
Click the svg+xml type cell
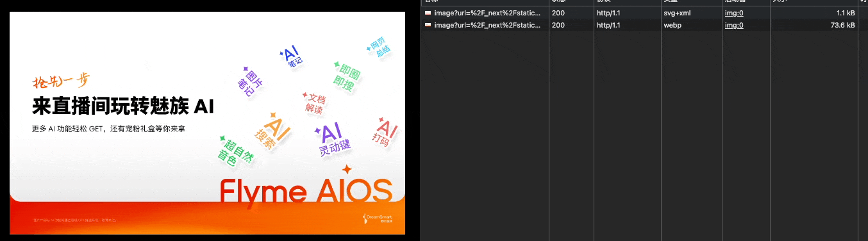[x=677, y=13]
